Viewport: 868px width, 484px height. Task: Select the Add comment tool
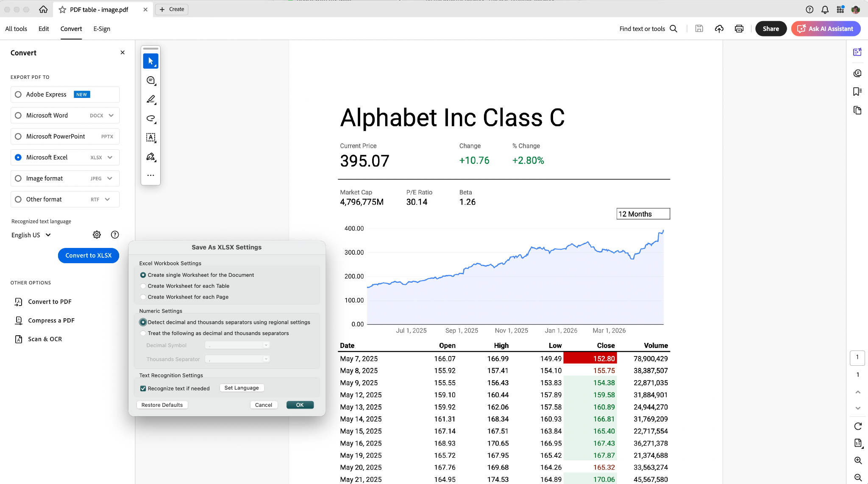point(150,81)
